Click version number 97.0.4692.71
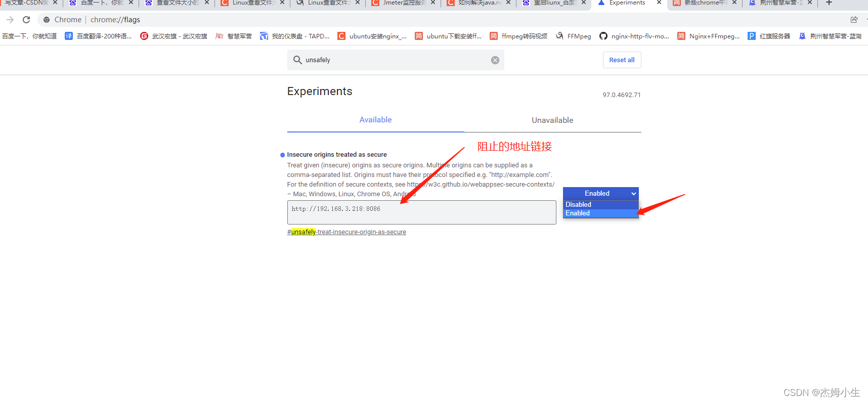The height and width of the screenshot is (402, 868). (x=622, y=95)
